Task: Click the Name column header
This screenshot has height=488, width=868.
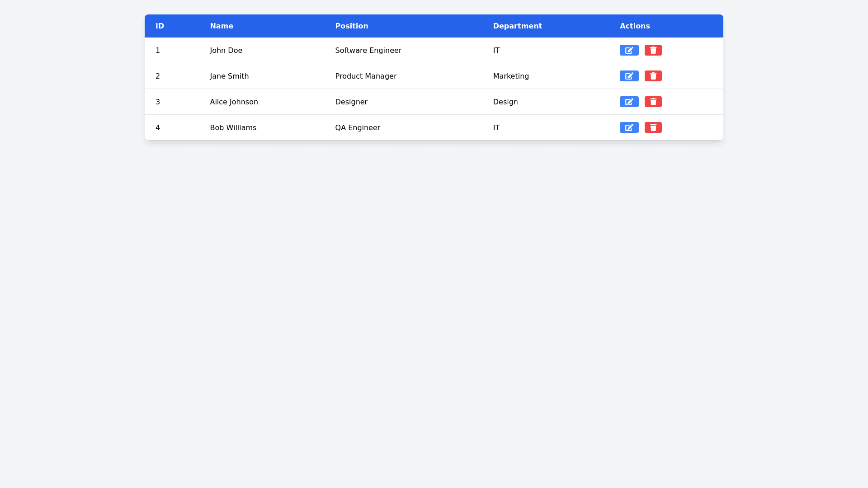Action: point(222,26)
